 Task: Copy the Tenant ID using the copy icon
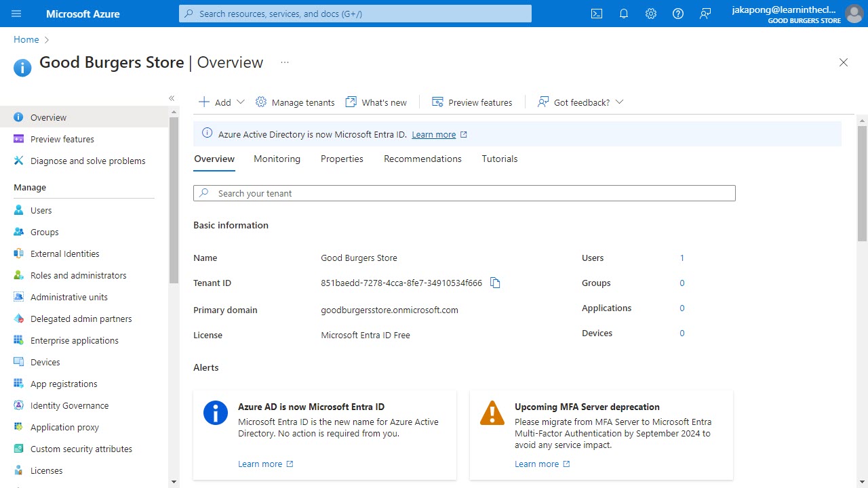pyautogui.click(x=495, y=283)
